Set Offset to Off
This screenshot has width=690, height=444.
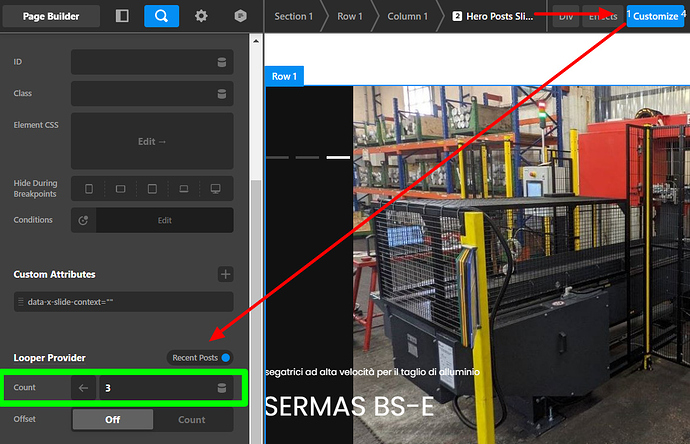(x=112, y=420)
